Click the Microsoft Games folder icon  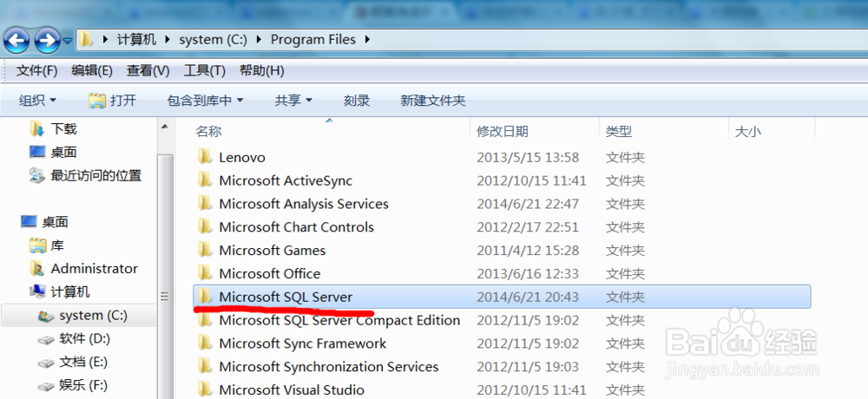pyautogui.click(x=206, y=250)
